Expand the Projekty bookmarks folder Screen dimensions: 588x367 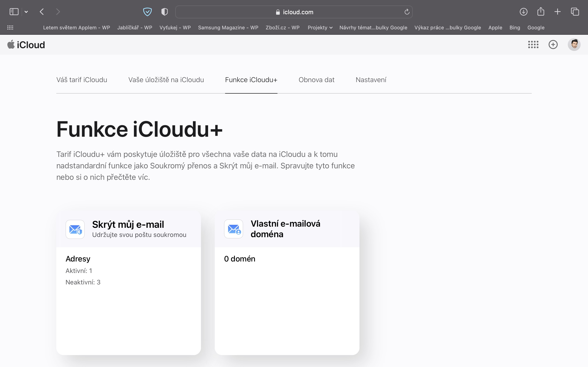pos(320,28)
